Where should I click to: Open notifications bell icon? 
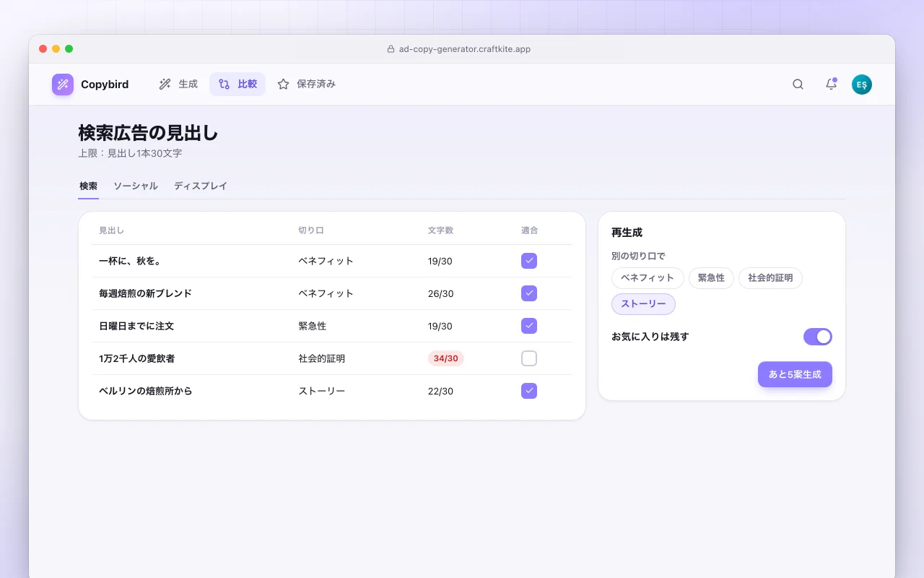click(831, 85)
